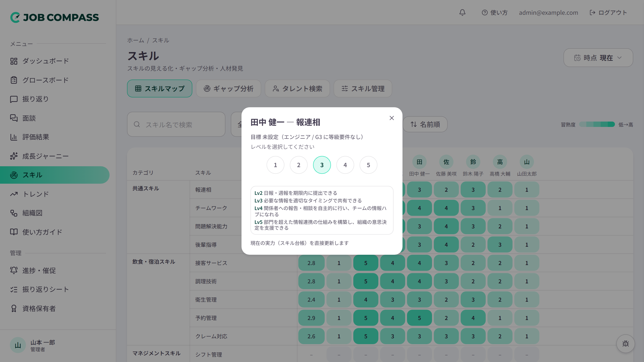Select level 4 in the dialog

[x=345, y=165]
